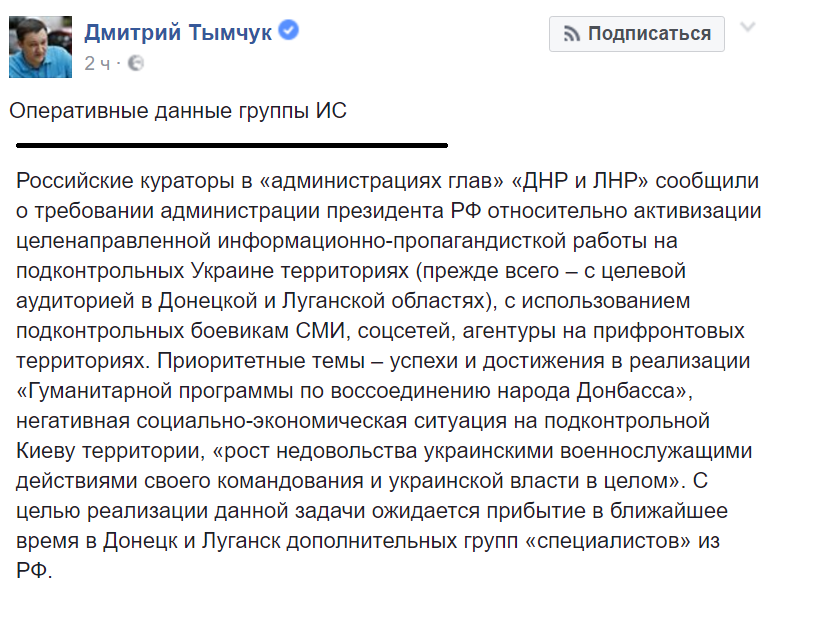
Task: Open the post via the '2 ч' timestamp
Action: [x=97, y=64]
